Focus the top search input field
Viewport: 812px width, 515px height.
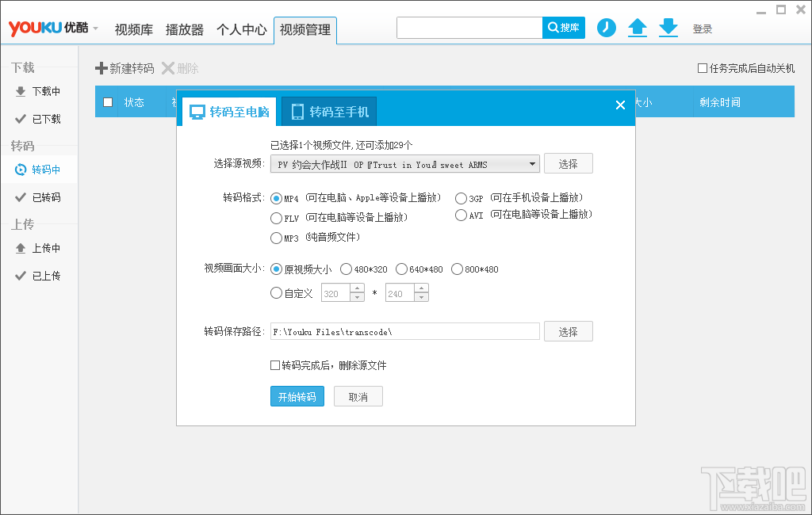point(469,28)
